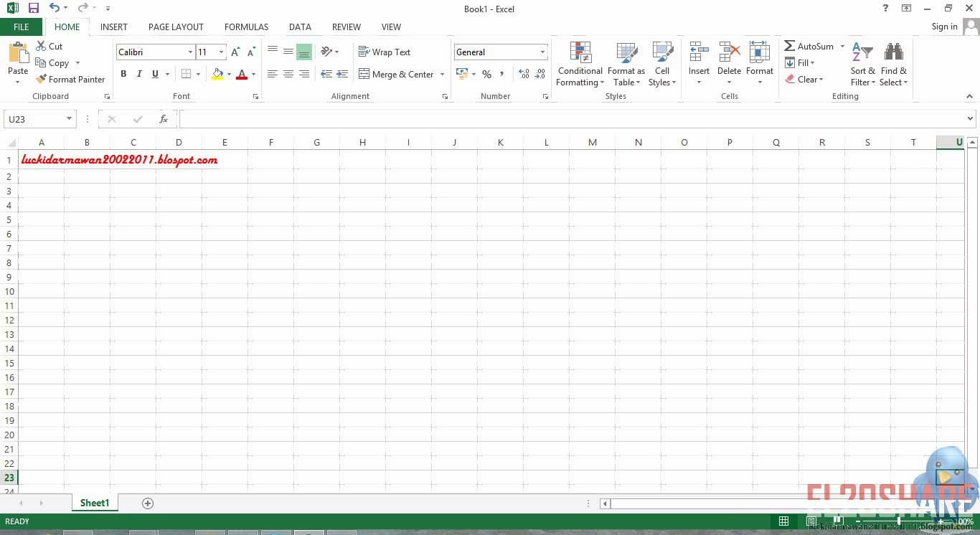Open Format as Table gallery
Screen dimensions: 980x535
pos(626,64)
